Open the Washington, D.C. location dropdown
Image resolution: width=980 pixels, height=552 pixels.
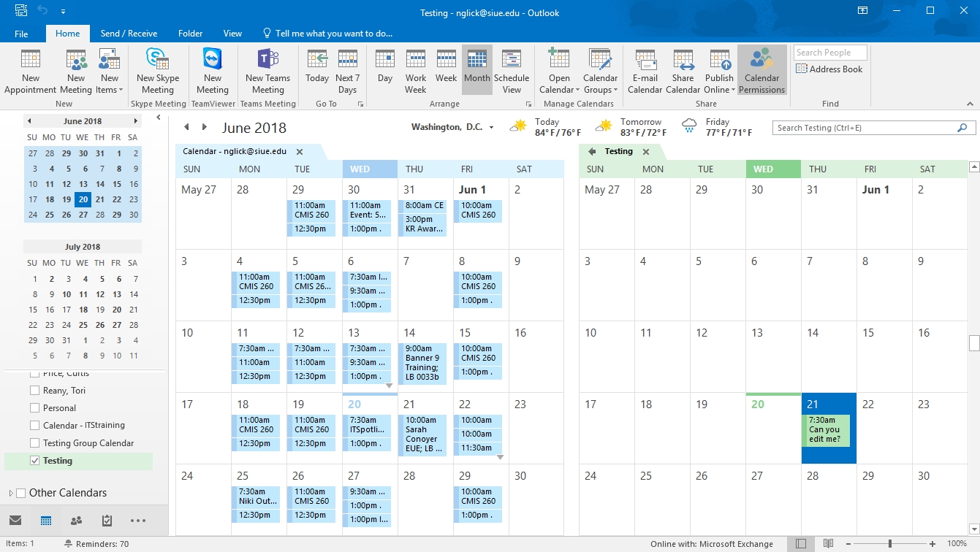coord(491,128)
